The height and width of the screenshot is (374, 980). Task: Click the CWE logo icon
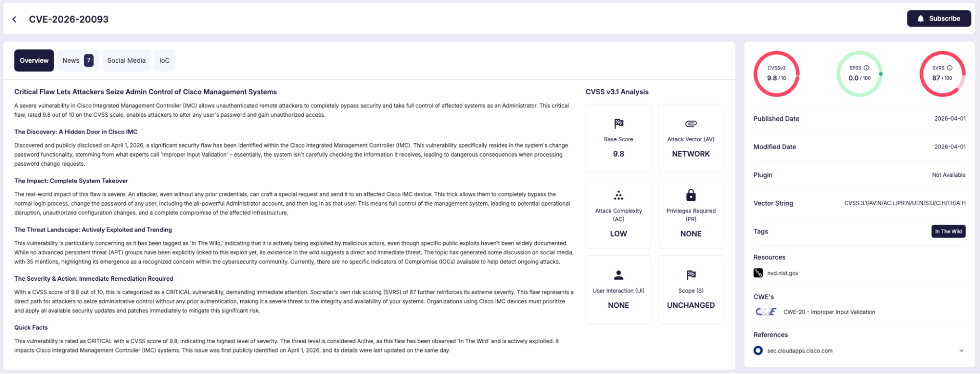pos(766,312)
